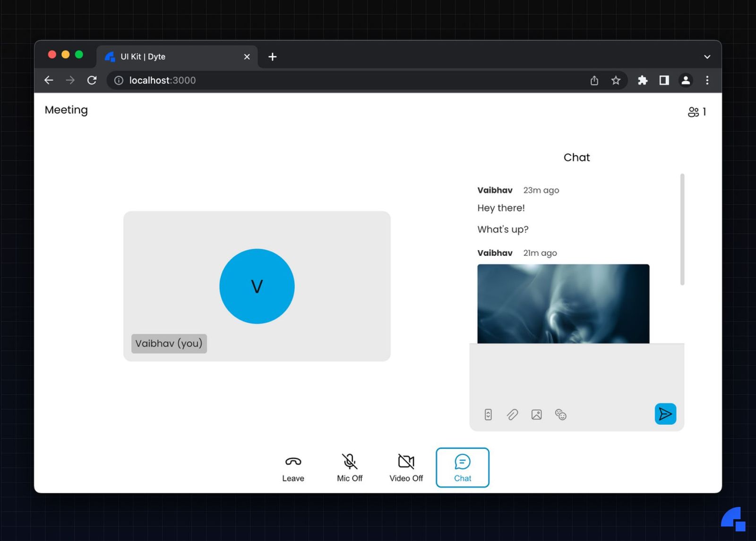Open browser extensions puzzle icon
The image size is (756, 541).
click(643, 80)
